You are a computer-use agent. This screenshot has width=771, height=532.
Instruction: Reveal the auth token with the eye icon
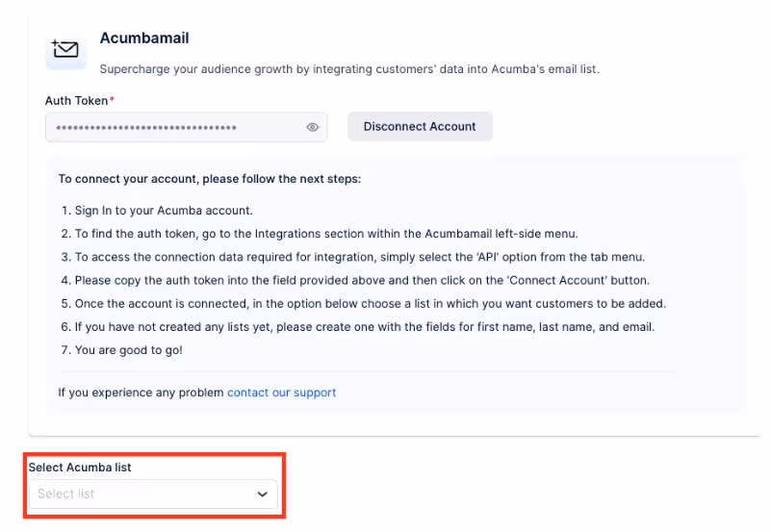(312, 127)
